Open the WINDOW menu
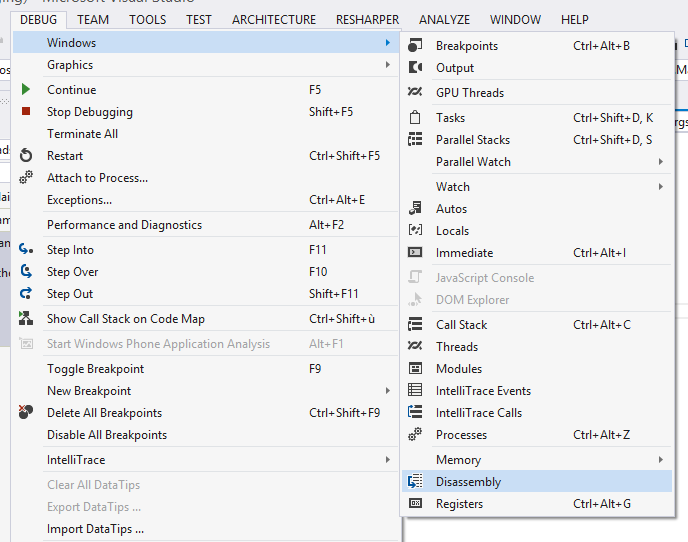Image resolution: width=688 pixels, height=542 pixels. pyautogui.click(x=516, y=20)
